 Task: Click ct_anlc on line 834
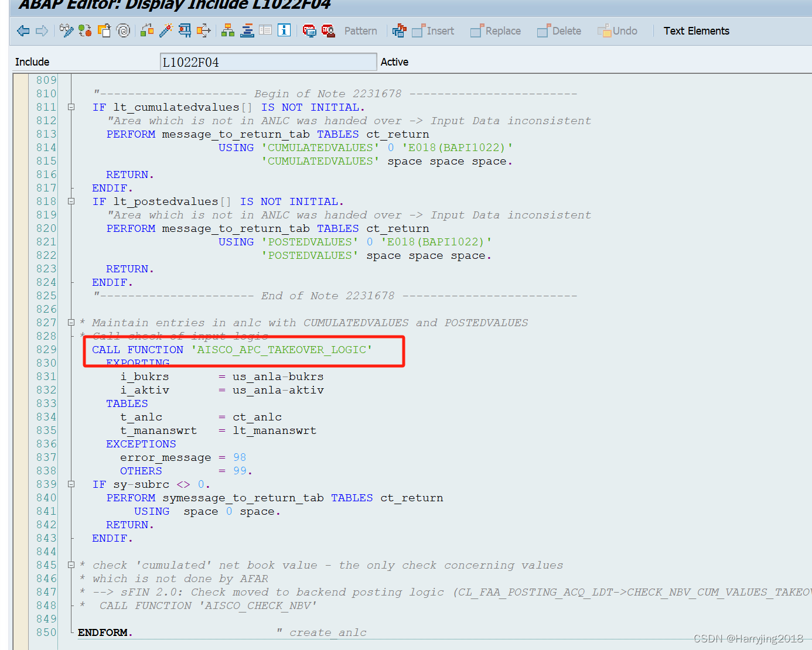point(257,417)
